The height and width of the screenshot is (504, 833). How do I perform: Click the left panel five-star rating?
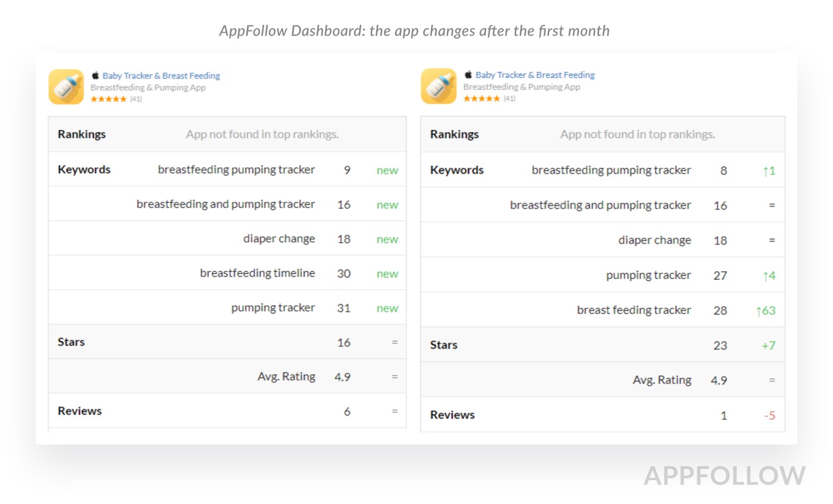[108, 99]
